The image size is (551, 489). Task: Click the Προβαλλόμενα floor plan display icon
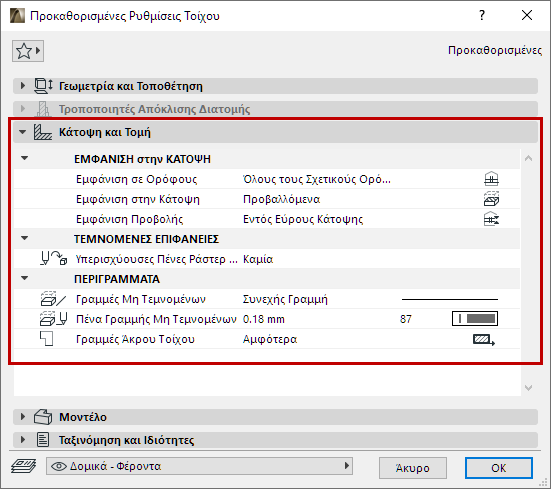point(491,199)
